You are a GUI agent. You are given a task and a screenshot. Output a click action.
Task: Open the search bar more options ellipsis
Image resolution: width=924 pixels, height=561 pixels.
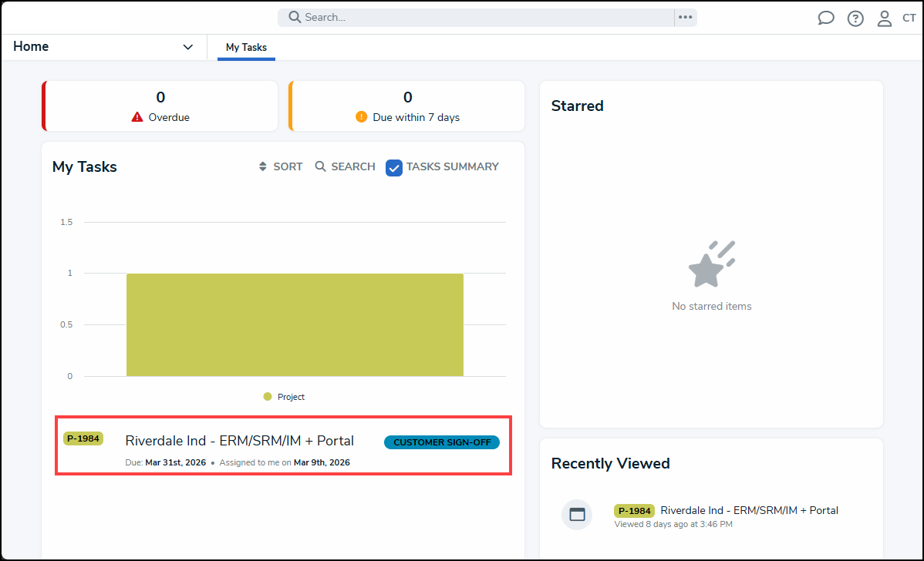click(685, 17)
